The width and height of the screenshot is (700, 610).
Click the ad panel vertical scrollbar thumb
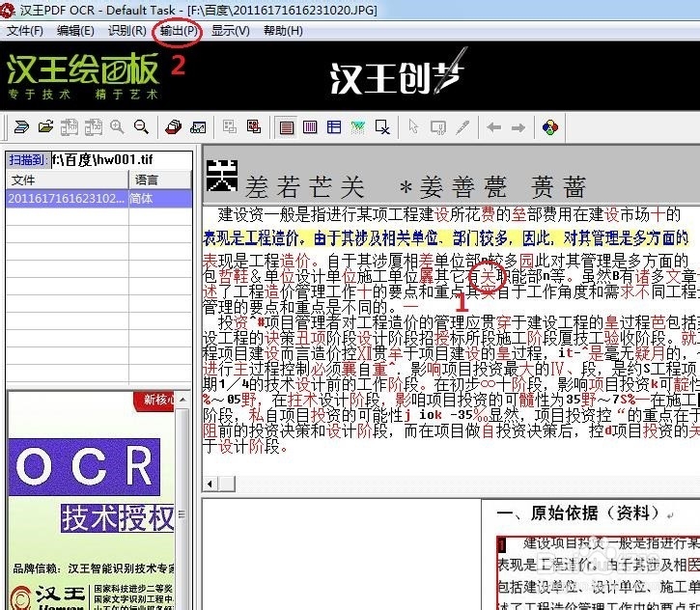tap(182, 514)
